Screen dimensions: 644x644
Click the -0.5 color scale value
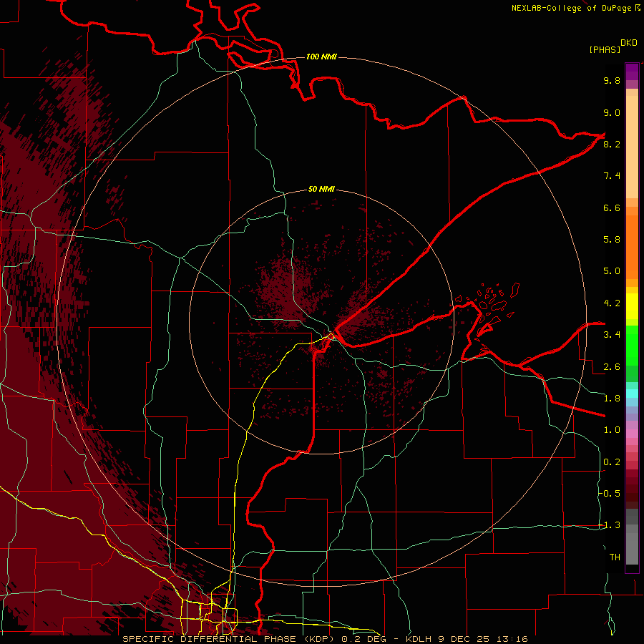pos(610,494)
